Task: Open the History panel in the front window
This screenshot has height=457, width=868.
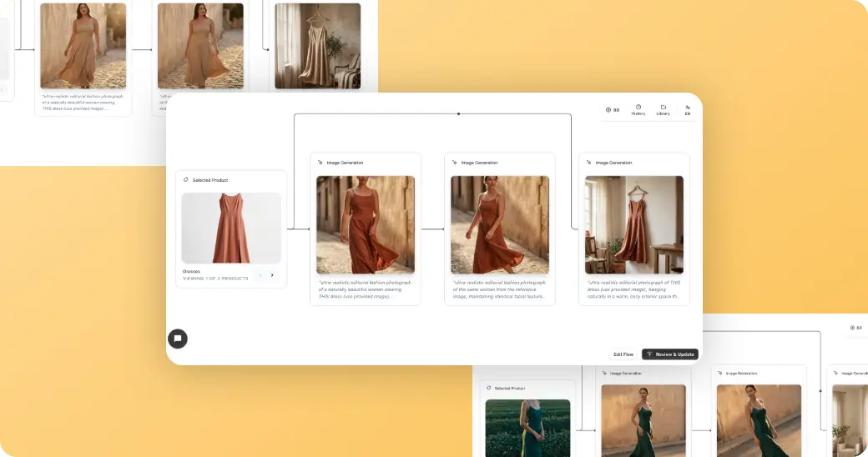Action: point(638,109)
